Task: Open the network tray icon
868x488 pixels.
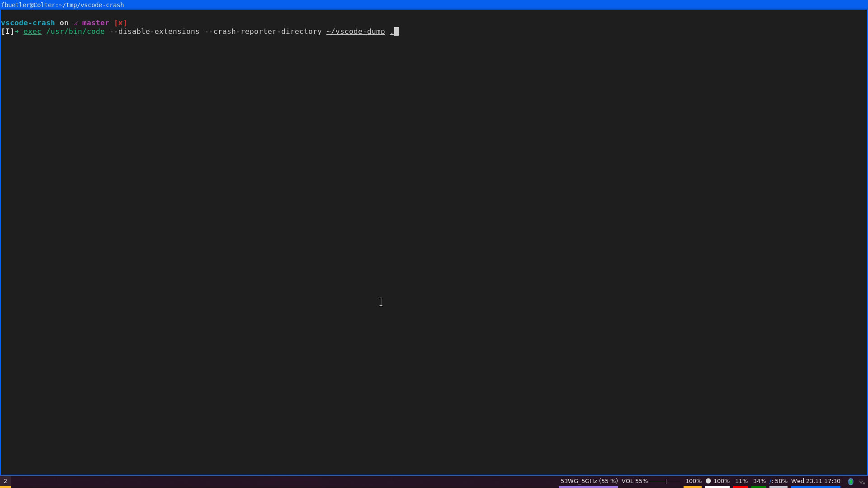Action: [x=862, y=482]
